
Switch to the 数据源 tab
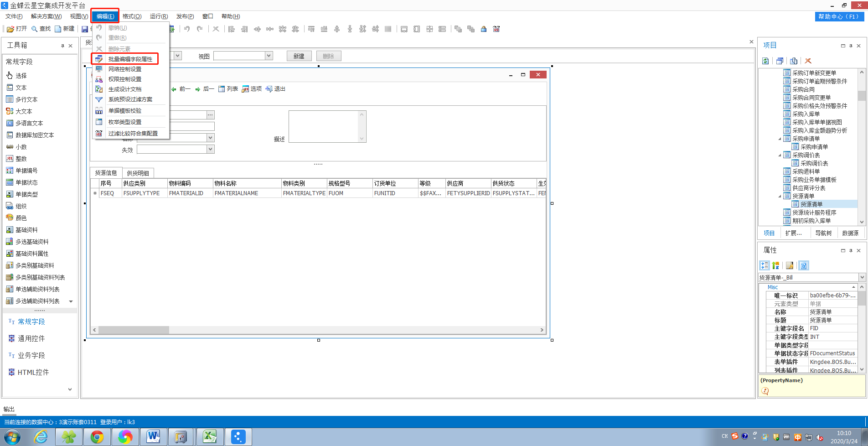[850, 233]
